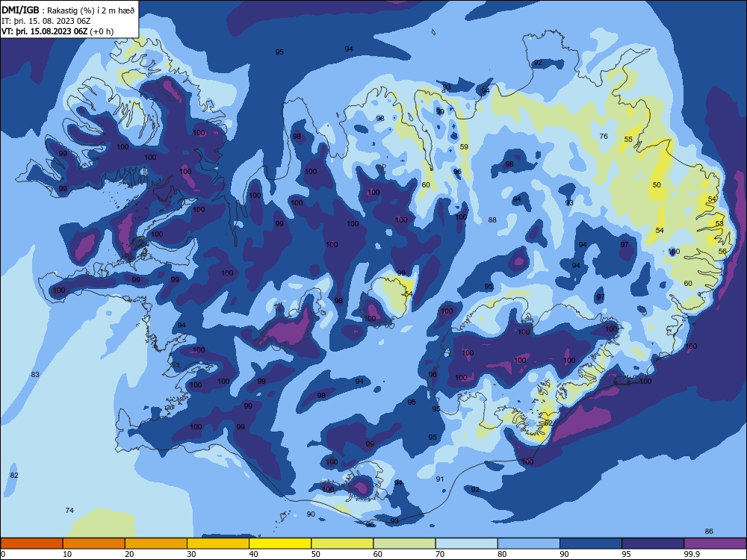Select the golden 30–40 legend swatch
The height and width of the screenshot is (560, 747).
[218, 544]
